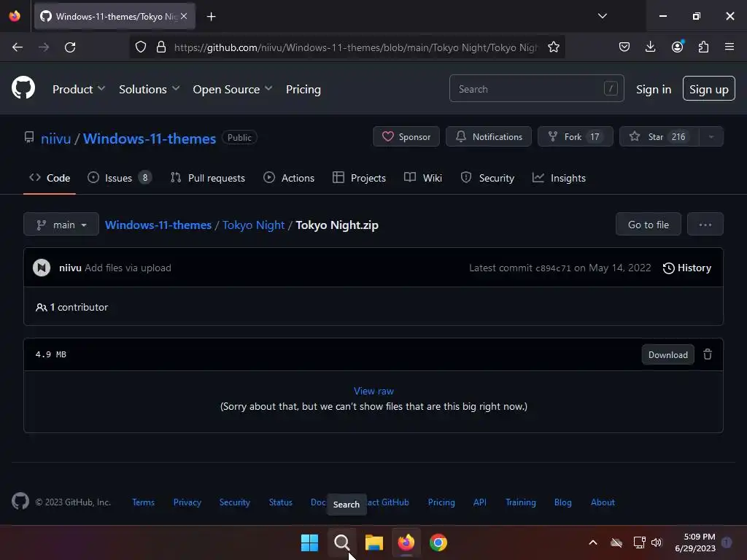Viewport: 747px width, 560px height.
Task: Click the browser address bar URL
Action: [356, 47]
